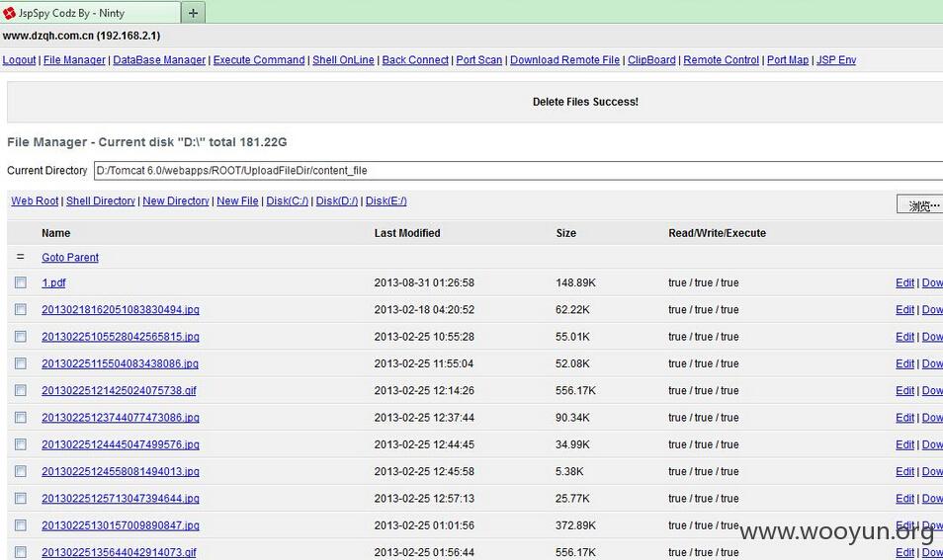
Task: Click the Logout link
Action: pos(19,60)
